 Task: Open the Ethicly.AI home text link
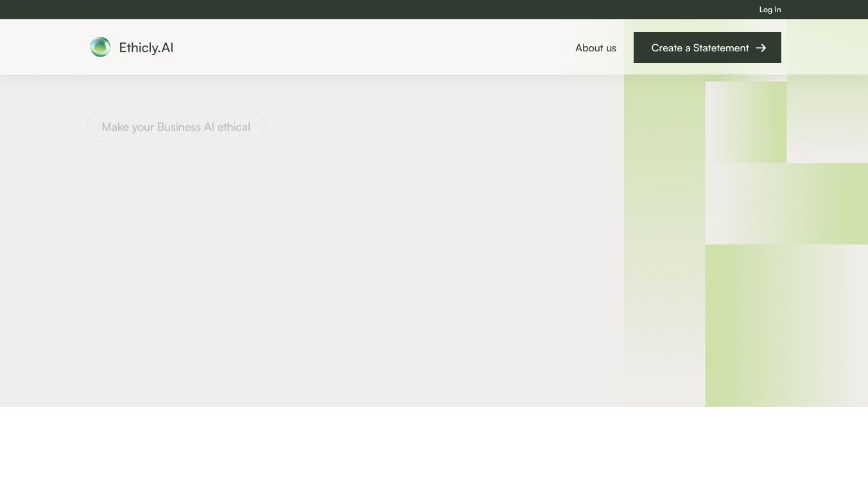146,48
